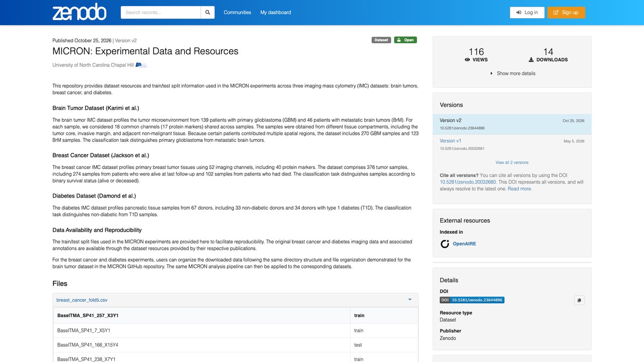Click the BaselTMA_SP41_7_X5Y1 cell
Viewport: 644px width, 362px height.
pyautogui.click(x=202, y=330)
